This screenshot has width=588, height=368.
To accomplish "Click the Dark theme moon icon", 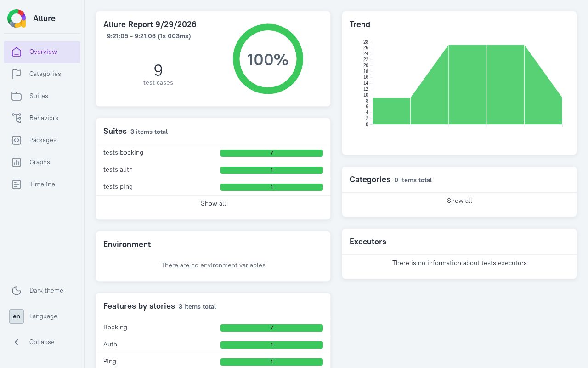I will [17, 290].
